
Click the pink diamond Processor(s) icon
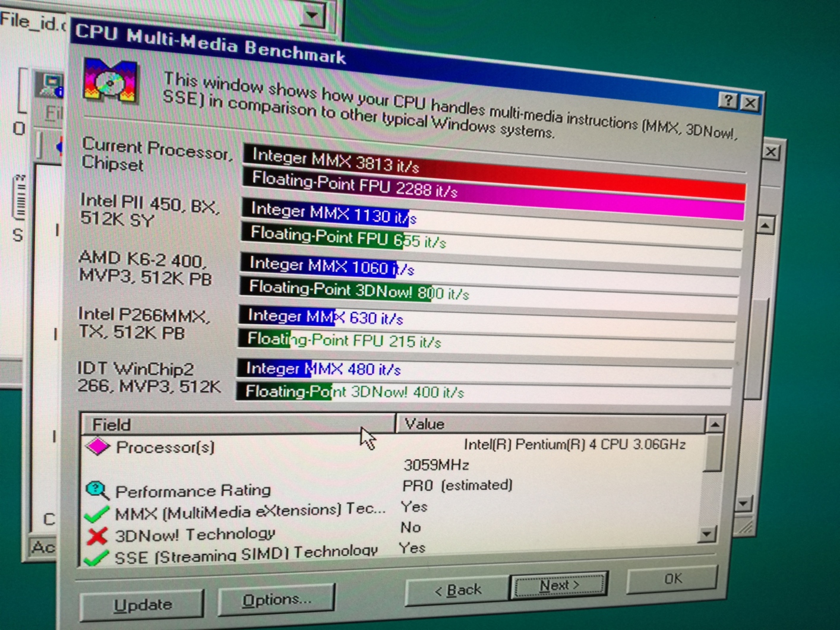[98, 446]
